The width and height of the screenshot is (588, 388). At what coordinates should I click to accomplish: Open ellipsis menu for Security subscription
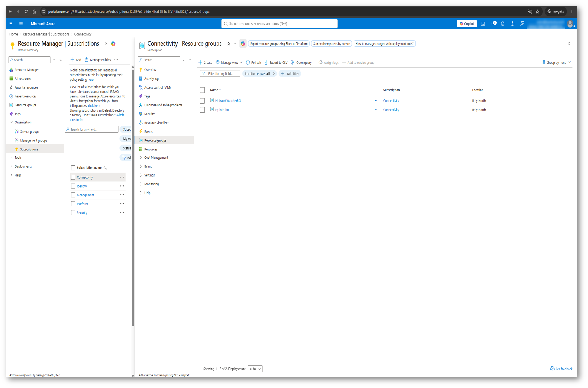122,212
